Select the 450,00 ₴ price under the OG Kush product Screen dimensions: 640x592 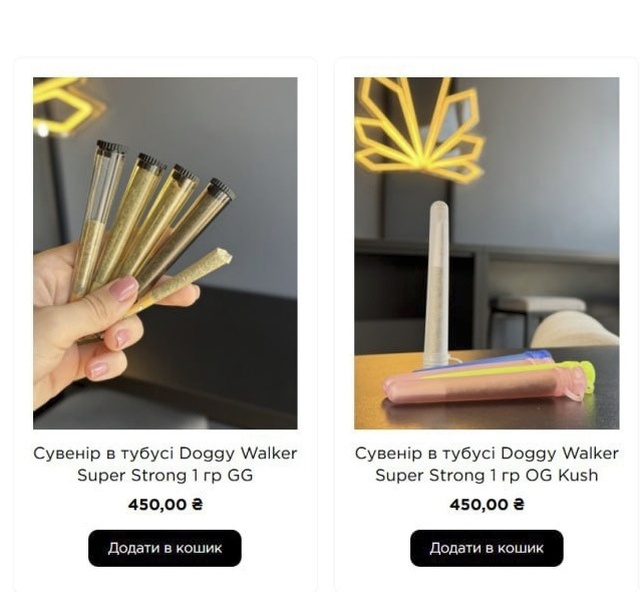point(487,505)
